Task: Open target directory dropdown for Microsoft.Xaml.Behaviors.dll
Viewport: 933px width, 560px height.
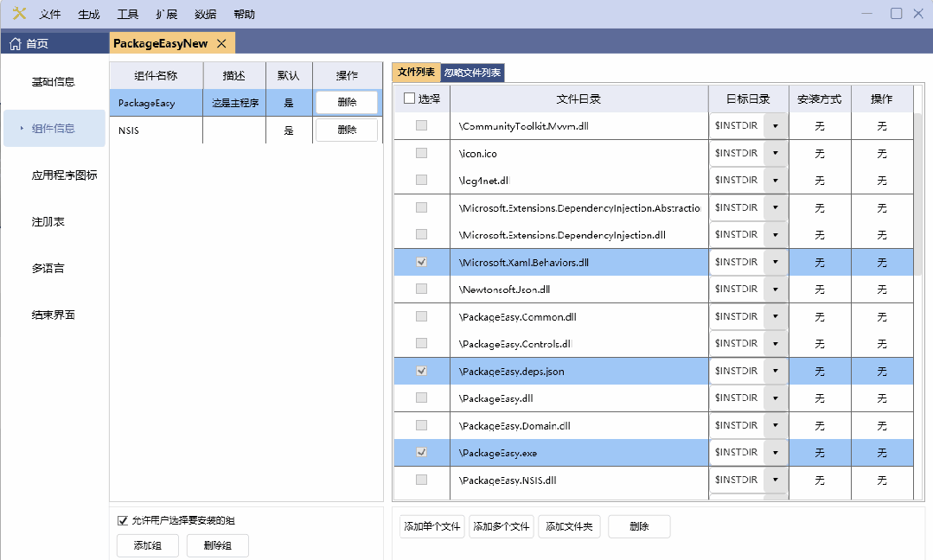Action: (776, 262)
